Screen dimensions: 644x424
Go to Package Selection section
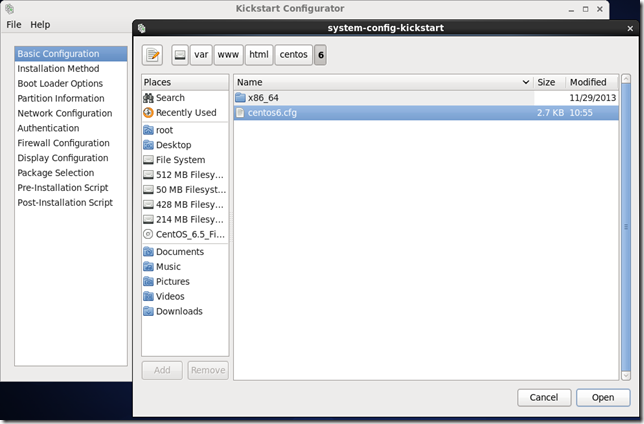coord(71,173)
